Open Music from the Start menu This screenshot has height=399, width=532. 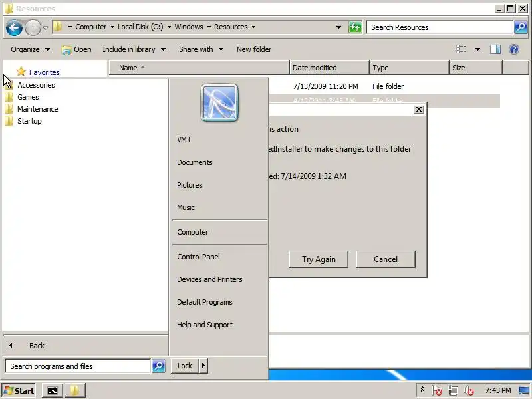(186, 207)
